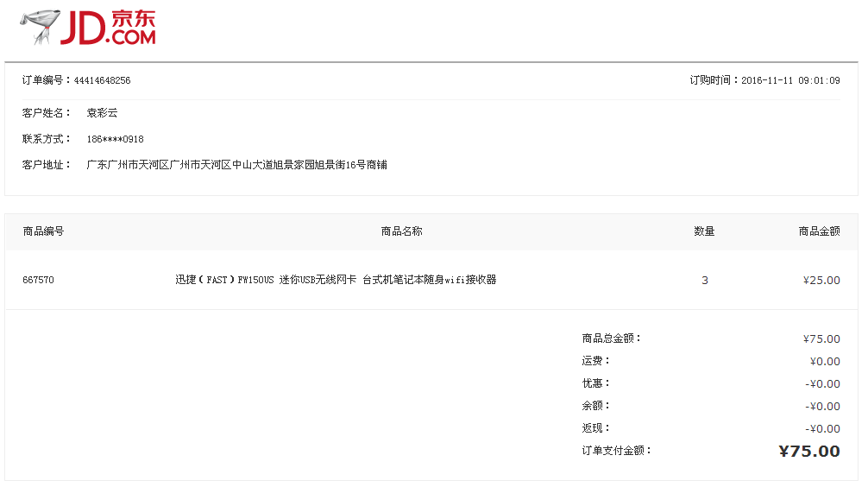Viewport: 868px width, 487px height.
Task: Click the JD dog mascot logo
Action: pyautogui.click(x=41, y=28)
